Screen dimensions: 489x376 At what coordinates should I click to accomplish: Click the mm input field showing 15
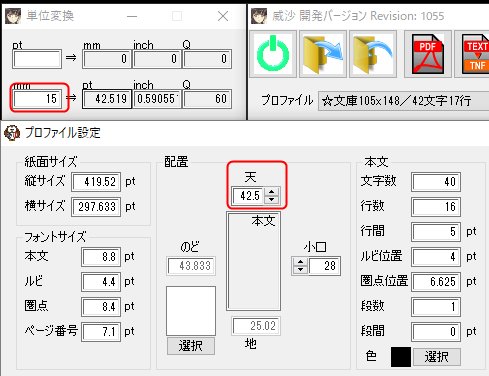[x=37, y=99]
